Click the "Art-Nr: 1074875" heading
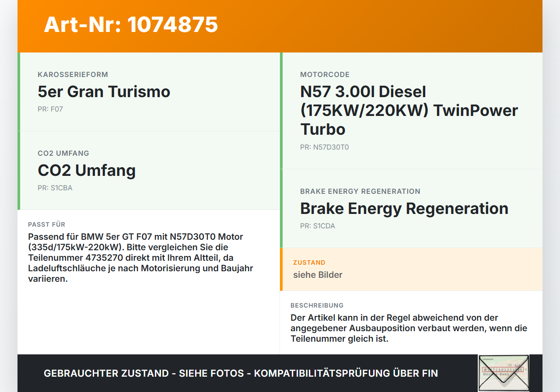Image resolution: width=560 pixels, height=392 pixels. (x=131, y=24)
